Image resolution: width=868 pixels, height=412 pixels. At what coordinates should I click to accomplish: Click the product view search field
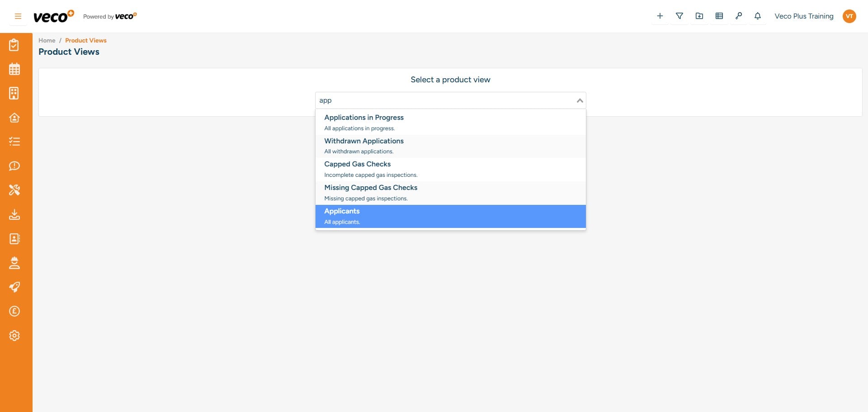443,100
